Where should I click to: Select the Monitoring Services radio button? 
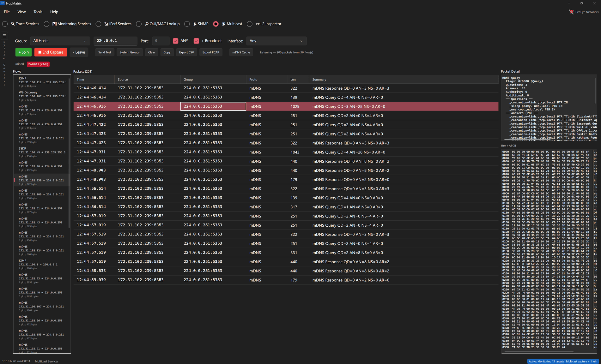47,24
